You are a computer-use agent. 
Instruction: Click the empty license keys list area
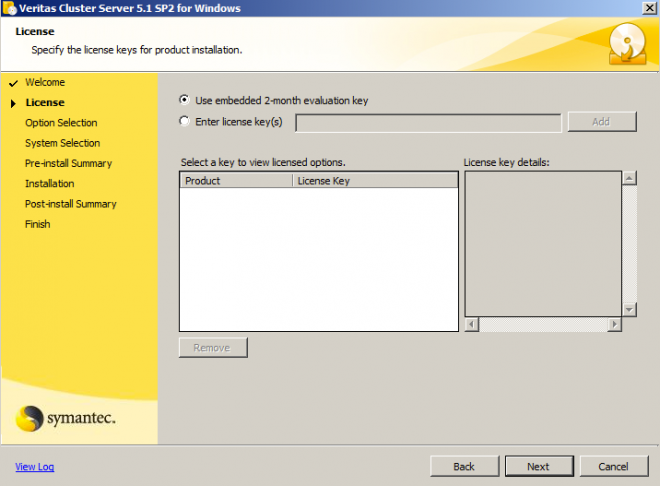tap(319, 259)
